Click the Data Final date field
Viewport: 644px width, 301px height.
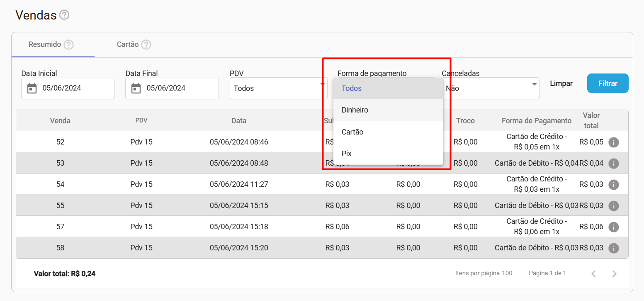click(172, 88)
